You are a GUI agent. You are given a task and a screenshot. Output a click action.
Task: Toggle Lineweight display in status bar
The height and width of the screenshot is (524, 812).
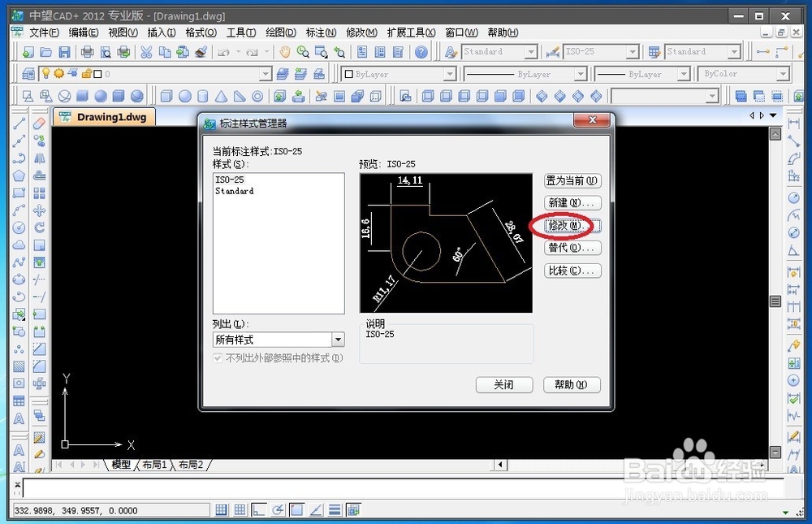[335, 510]
